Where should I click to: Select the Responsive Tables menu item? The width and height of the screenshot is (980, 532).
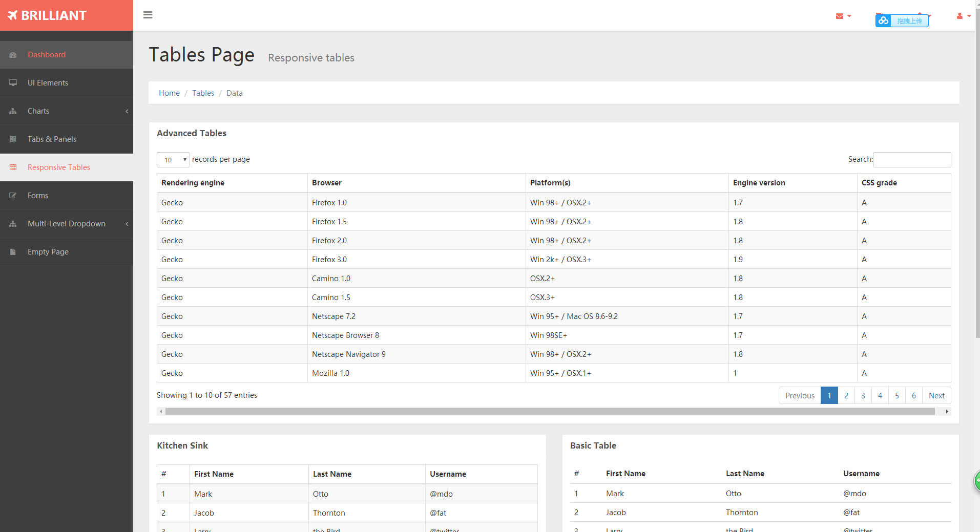pos(67,167)
